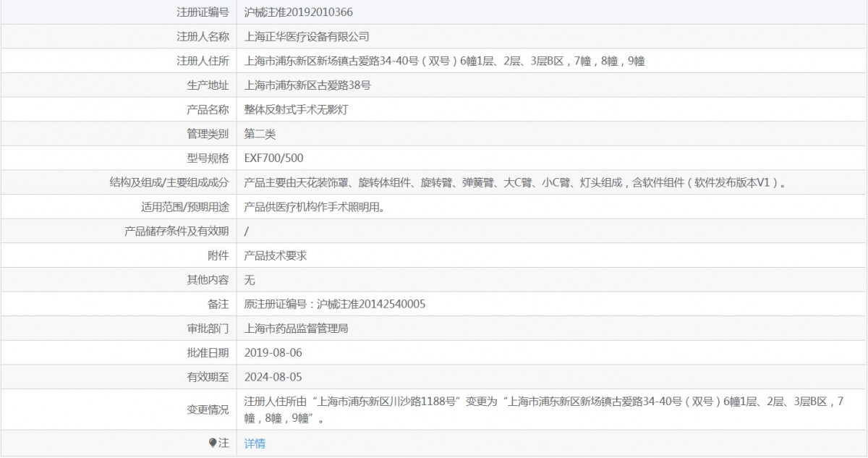This screenshot has height=458, width=868.
Task: Select approving department 上海市药品监督管理局
Action: (297, 328)
